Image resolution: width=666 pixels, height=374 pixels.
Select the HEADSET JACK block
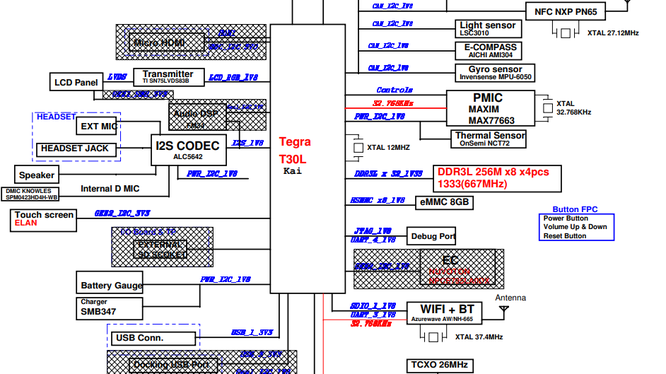point(76,149)
